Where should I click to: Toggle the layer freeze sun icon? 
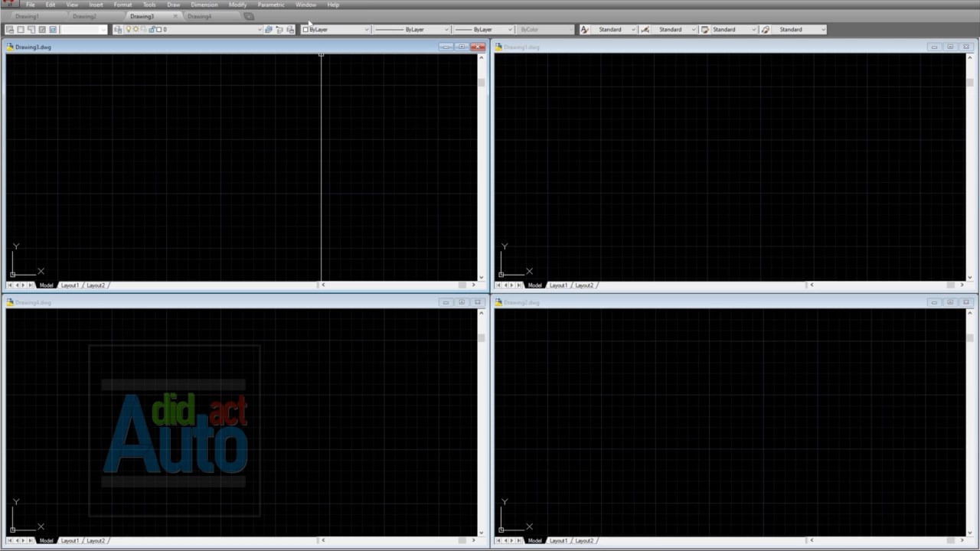coord(136,30)
